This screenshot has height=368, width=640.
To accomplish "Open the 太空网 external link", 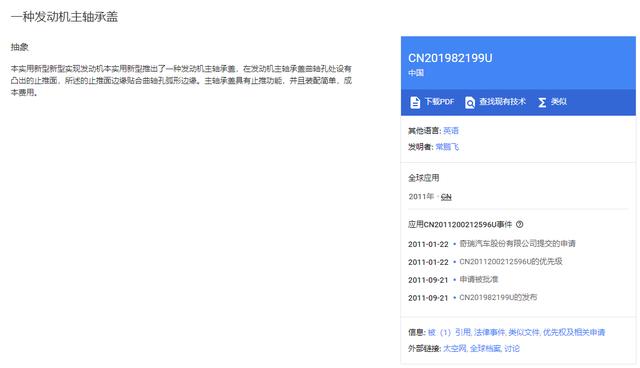I will coord(455,348).
